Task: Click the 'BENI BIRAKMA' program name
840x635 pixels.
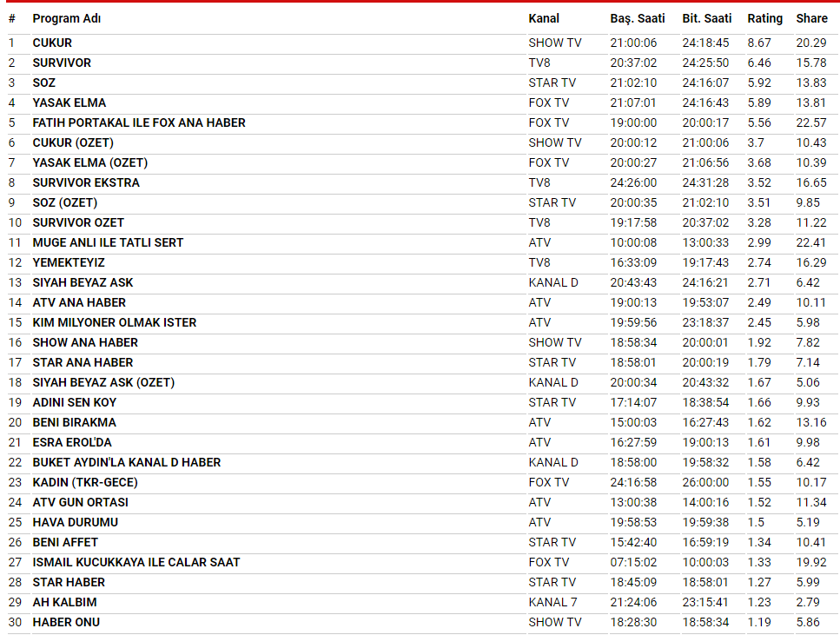Action: pyautogui.click(x=75, y=423)
